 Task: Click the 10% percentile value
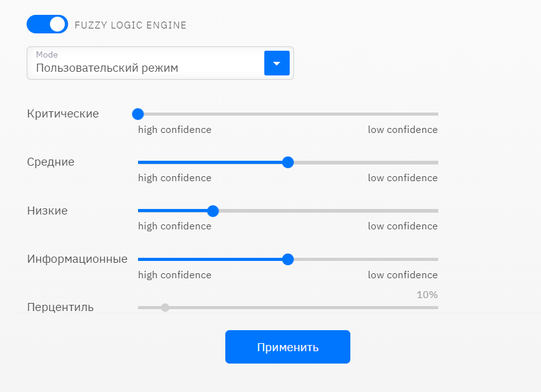pos(427,294)
